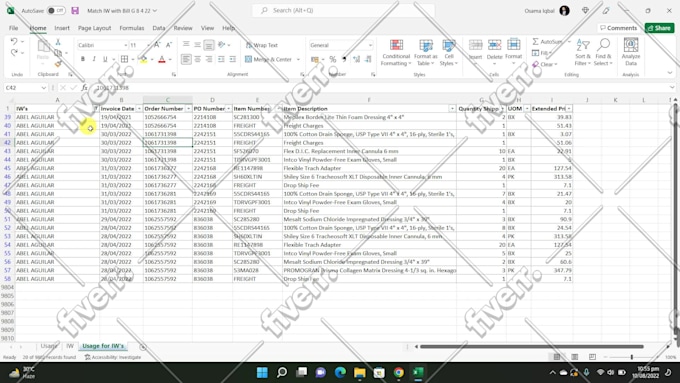Toggle Align Right for the cell
Viewport: 680px width, 383px height.
(209, 59)
